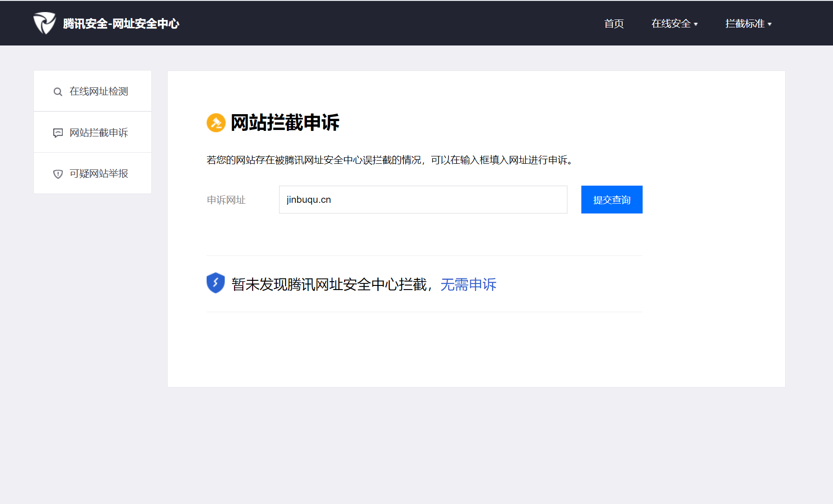
Task: Click the description sentence starting 若您的网站
Action: click(390, 160)
